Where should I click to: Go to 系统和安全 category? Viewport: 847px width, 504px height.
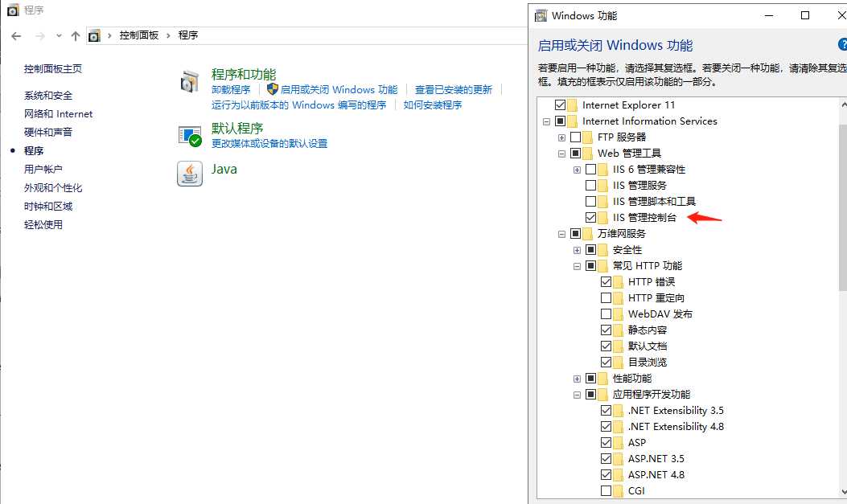point(48,96)
